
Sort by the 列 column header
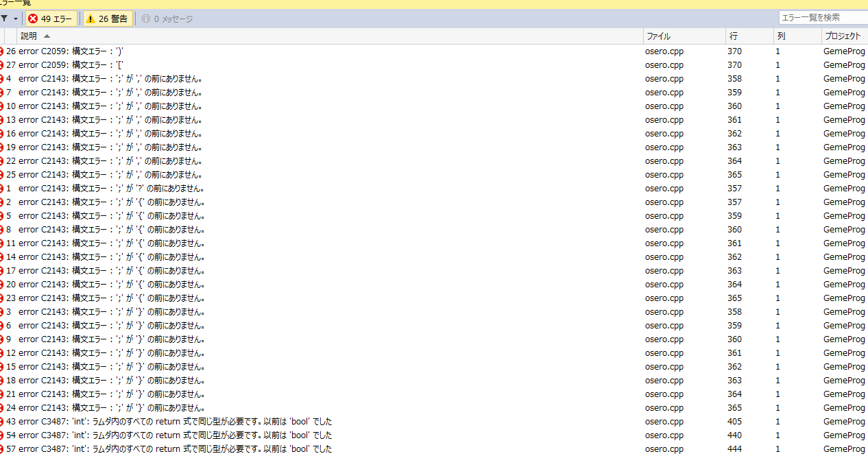781,36
